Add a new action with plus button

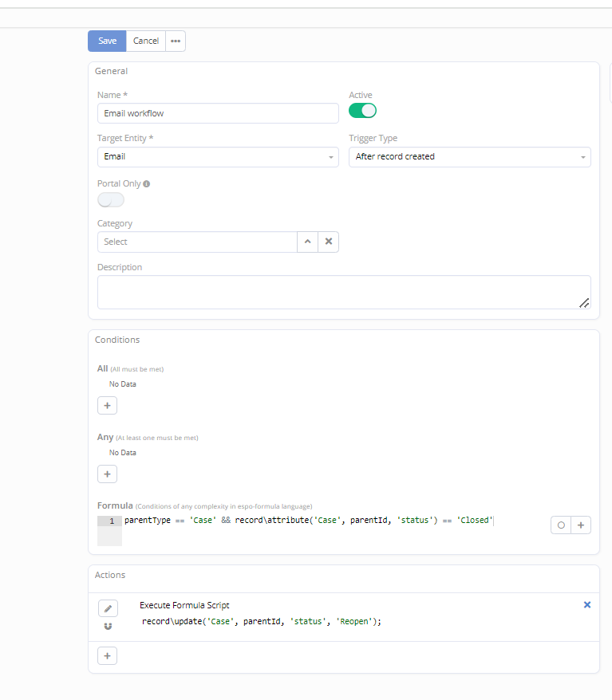[x=107, y=656]
